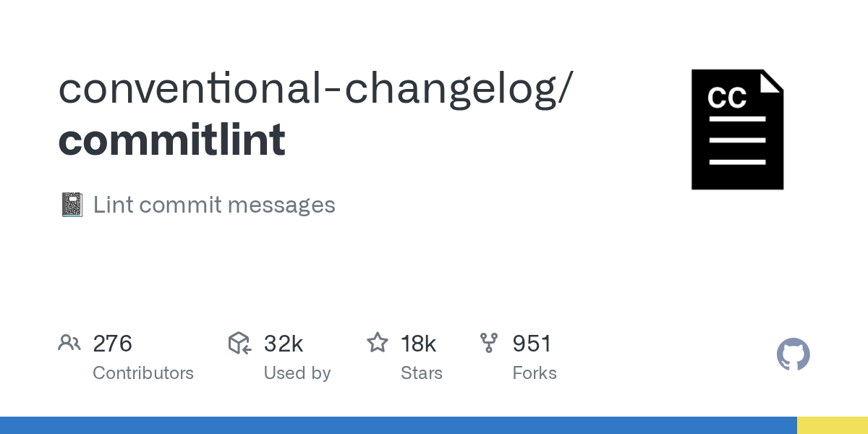This screenshot has height=434, width=868.
Task: Click the 18k stars count
Action: pos(418,344)
